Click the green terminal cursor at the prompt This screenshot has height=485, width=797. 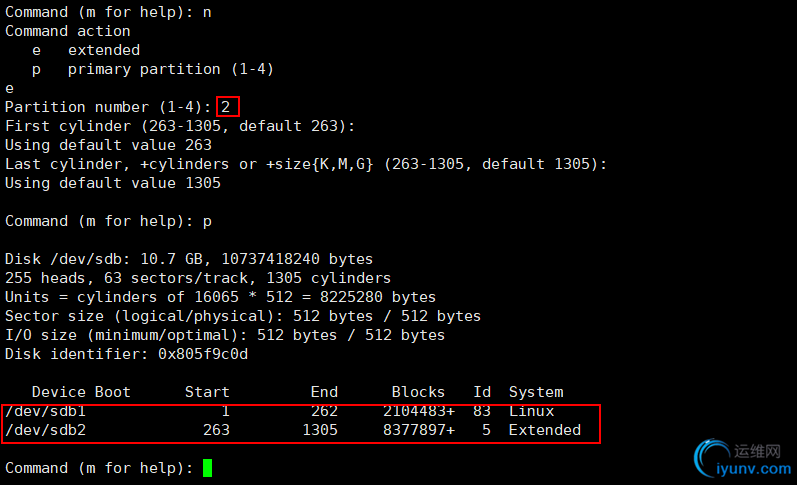(207, 468)
